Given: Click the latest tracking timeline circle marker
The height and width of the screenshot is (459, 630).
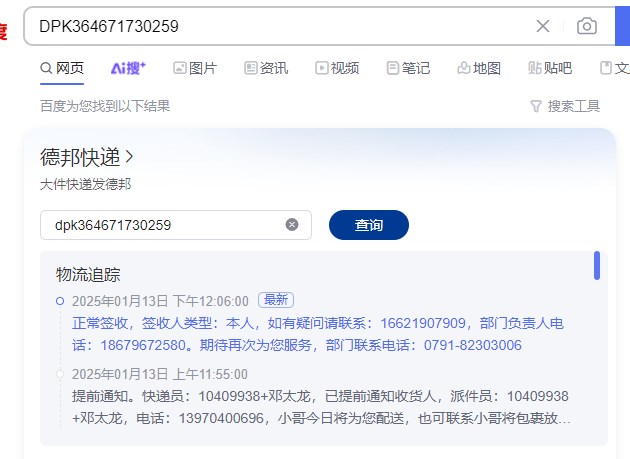Looking at the screenshot, I should point(60,301).
